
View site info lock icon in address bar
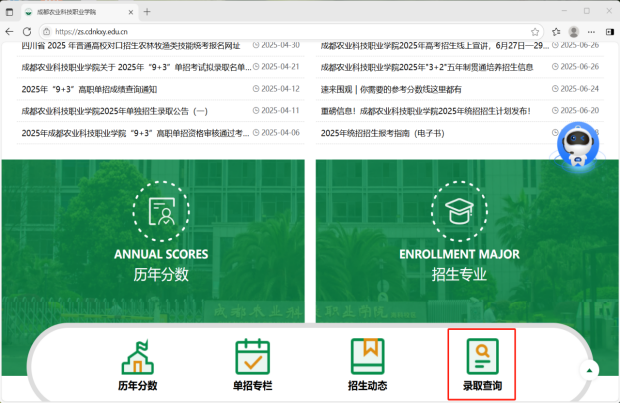pos(47,32)
